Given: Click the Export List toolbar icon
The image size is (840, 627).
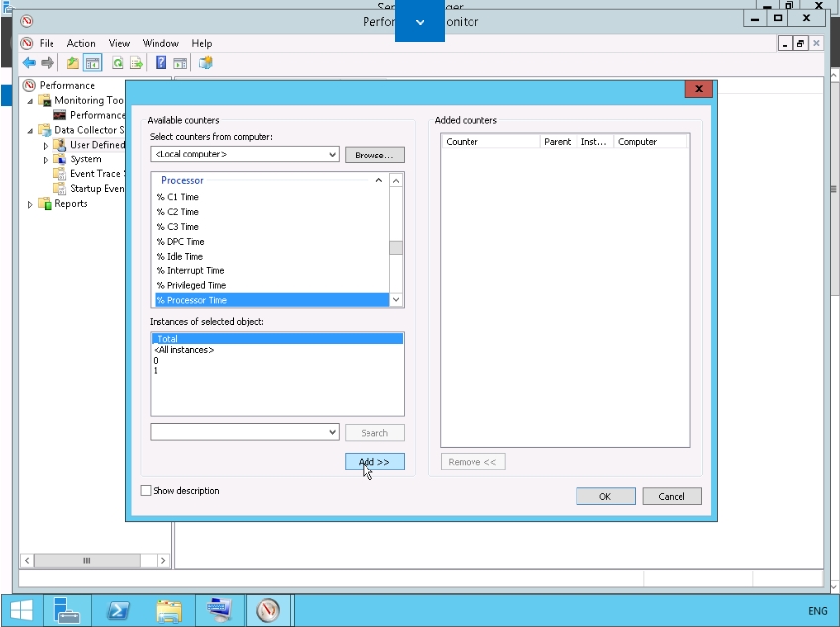Looking at the screenshot, I should pos(136,63).
